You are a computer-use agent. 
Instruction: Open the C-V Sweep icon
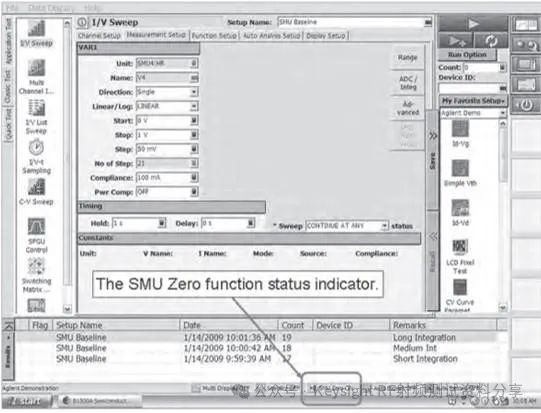(37, 187)
